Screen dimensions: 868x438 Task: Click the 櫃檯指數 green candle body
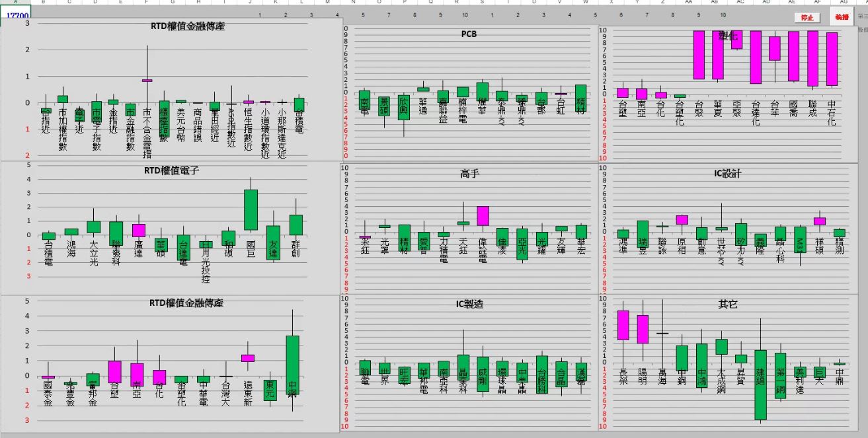tap(163, 118)
